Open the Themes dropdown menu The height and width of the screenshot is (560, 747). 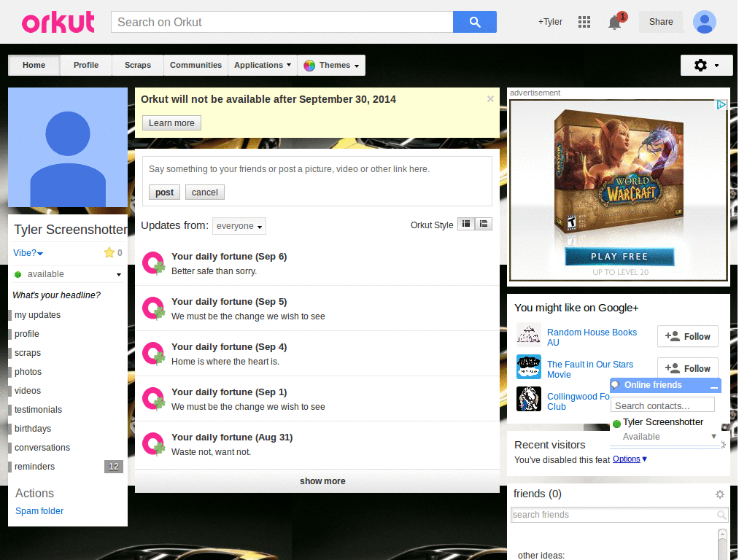[x=332, y=65]
